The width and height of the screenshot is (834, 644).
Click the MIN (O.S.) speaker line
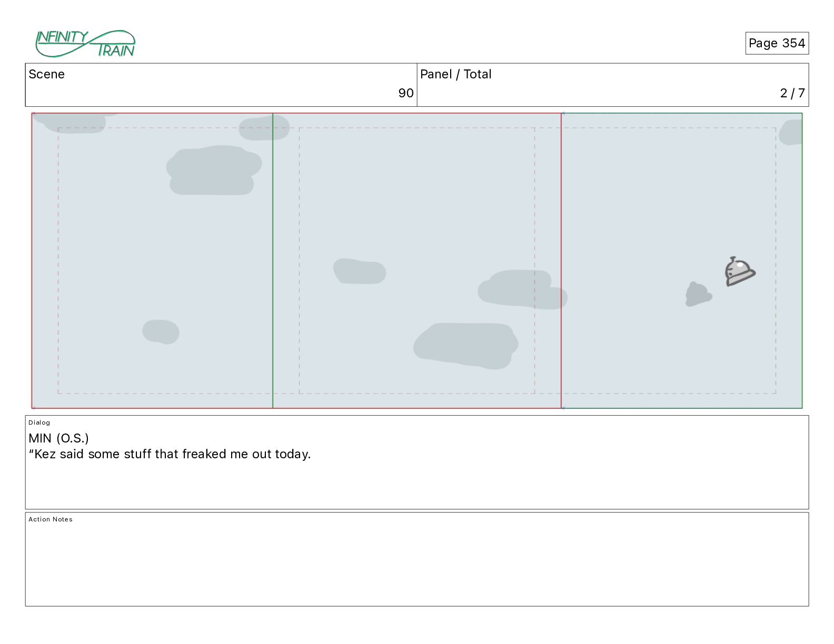point(58,438)
